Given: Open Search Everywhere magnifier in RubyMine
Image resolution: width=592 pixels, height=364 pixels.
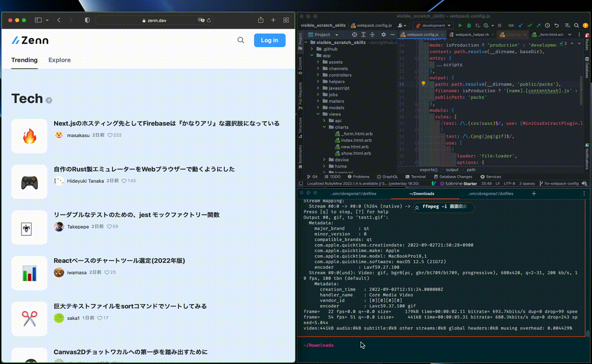Looking at the screenshot, I should tap(577, 25).
